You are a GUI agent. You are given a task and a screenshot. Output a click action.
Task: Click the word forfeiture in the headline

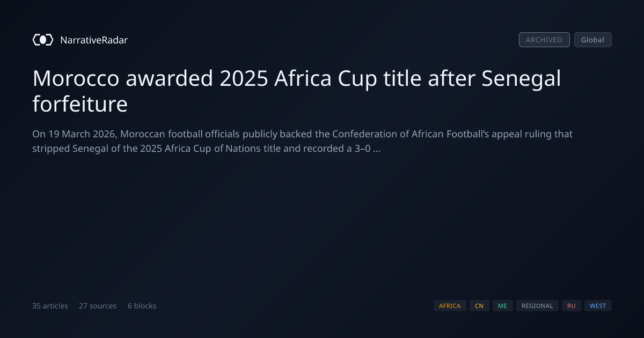click(x=80, y=104)
